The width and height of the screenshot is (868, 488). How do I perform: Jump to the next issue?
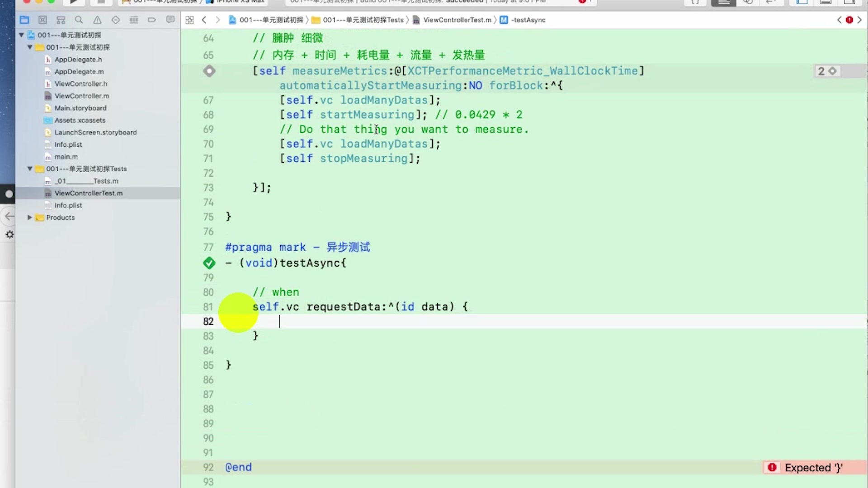pos(860,20)
